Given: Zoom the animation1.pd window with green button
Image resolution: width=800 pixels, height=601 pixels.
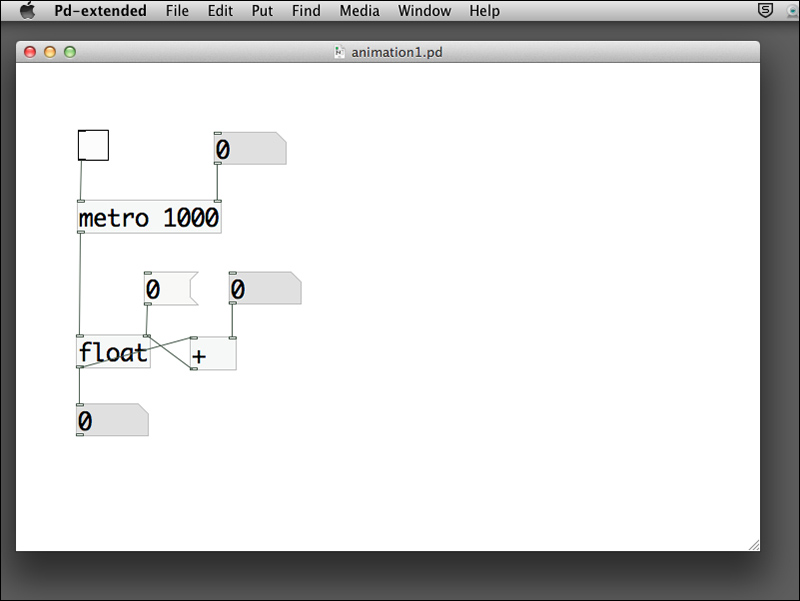Looking at the screenshot, I should pyautogui.click(x=70, y=52).
